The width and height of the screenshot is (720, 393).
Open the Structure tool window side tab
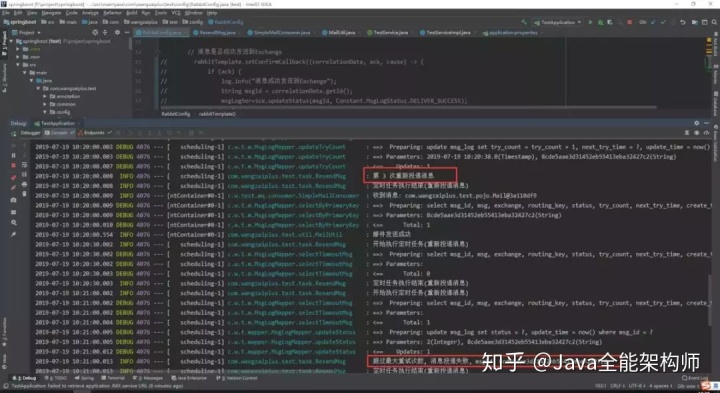[x=5, y=77]
